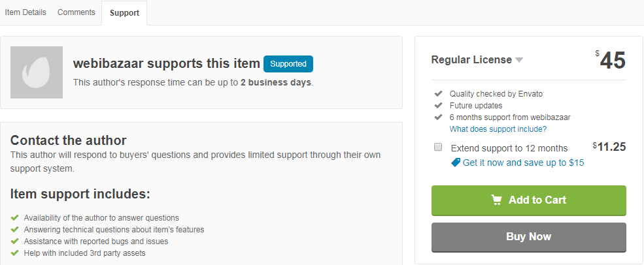Click the webibazaar author avatar image
This screenshot has width=644, height=265.
click(x=37, y=72)
